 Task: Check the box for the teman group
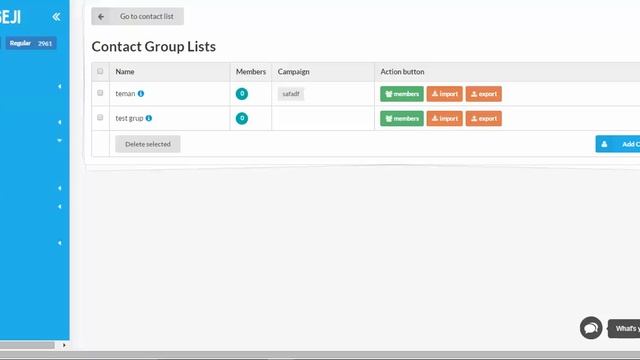pos(100,93)
